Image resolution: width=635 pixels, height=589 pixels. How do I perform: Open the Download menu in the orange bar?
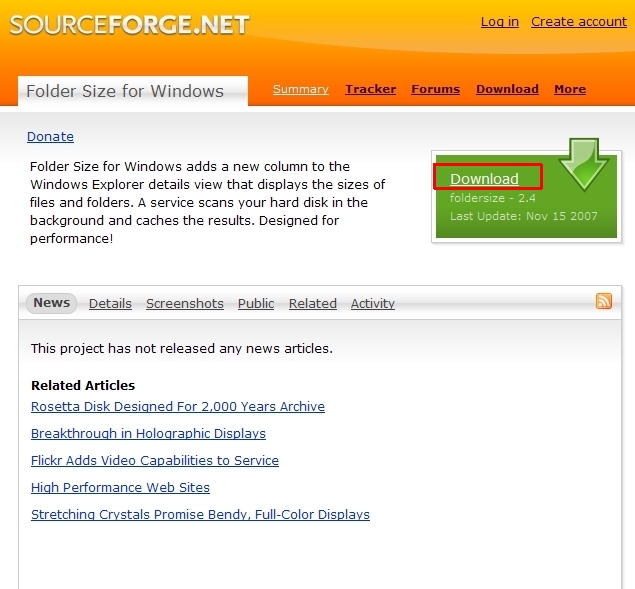(x=507, y=89)
